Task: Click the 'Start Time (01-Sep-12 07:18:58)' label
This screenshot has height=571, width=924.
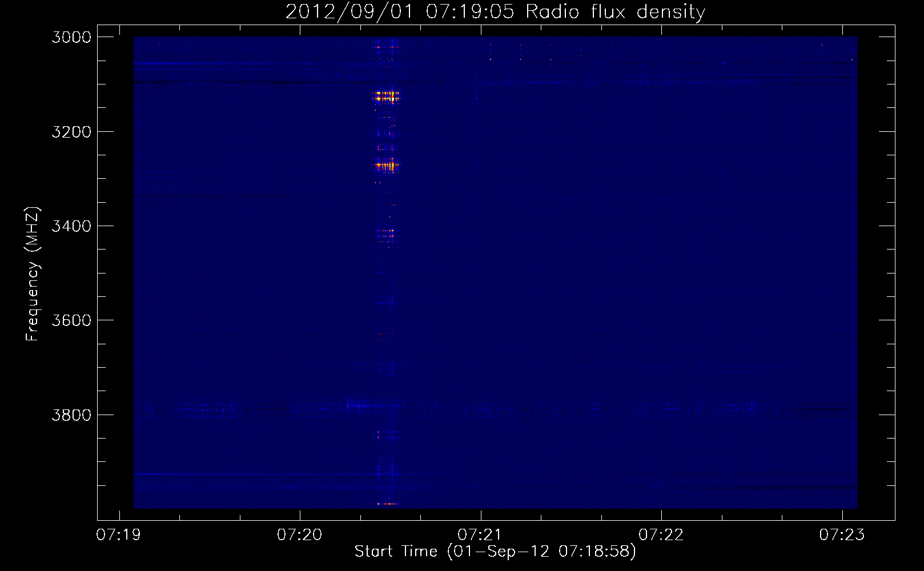Action: [495, 552]
